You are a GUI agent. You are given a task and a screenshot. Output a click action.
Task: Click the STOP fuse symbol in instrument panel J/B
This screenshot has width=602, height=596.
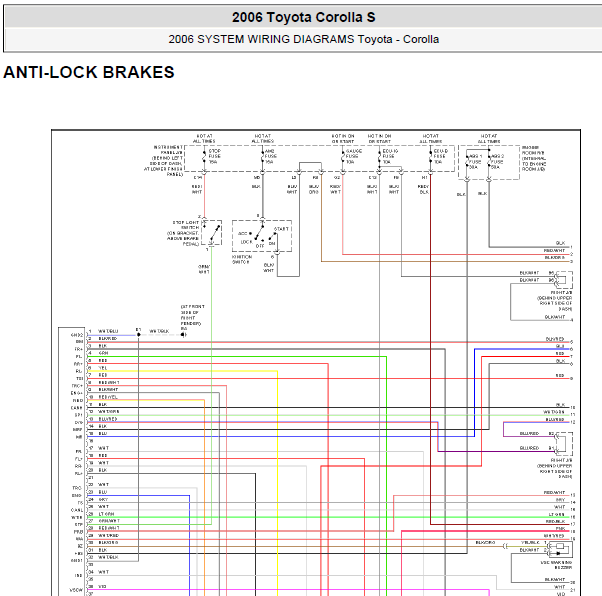tap(204, 158)
